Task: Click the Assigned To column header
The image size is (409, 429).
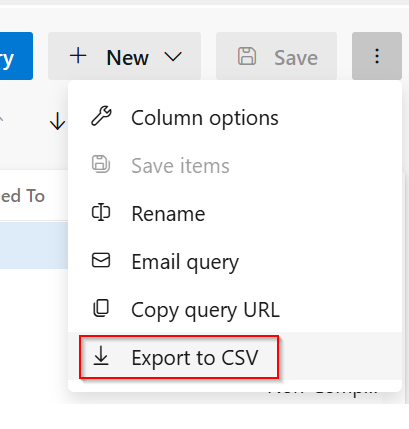Action: pyautogui.click(x=22, y=196)
